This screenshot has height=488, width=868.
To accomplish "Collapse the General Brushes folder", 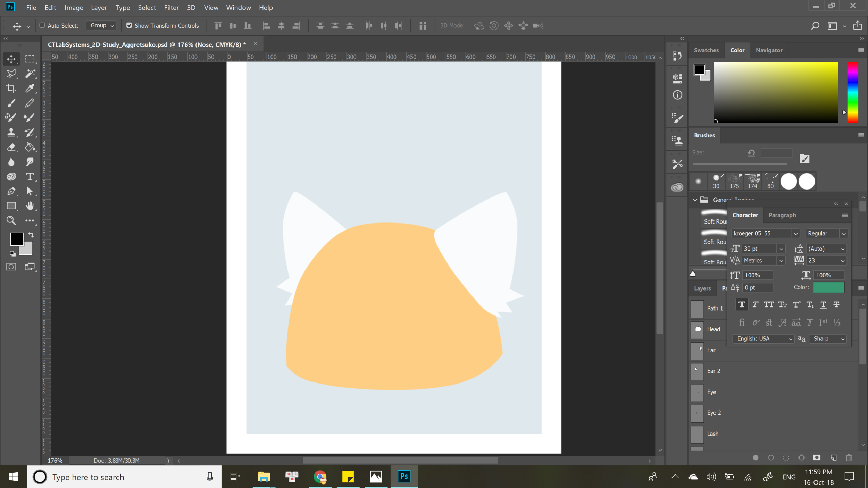I will coord(695,200).
